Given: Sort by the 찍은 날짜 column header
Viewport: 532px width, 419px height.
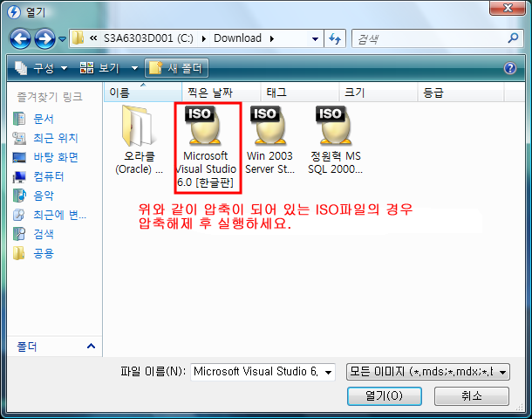Looking at the screenshot, I should pos(222,93).
